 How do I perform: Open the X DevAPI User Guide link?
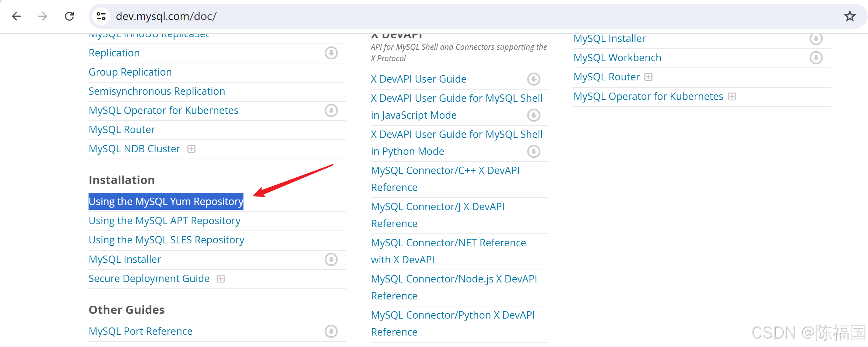[419, 79]
